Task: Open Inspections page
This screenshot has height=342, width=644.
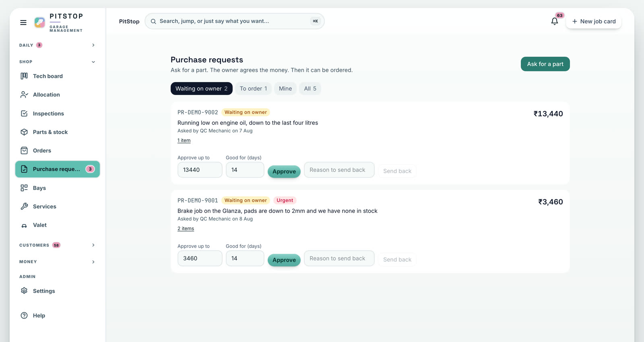Action: click(x=58, y=113)
